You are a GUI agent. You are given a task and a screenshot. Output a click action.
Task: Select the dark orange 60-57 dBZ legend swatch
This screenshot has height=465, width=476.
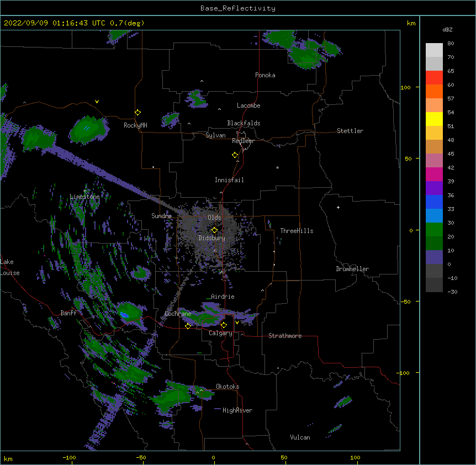pos(434,91)
